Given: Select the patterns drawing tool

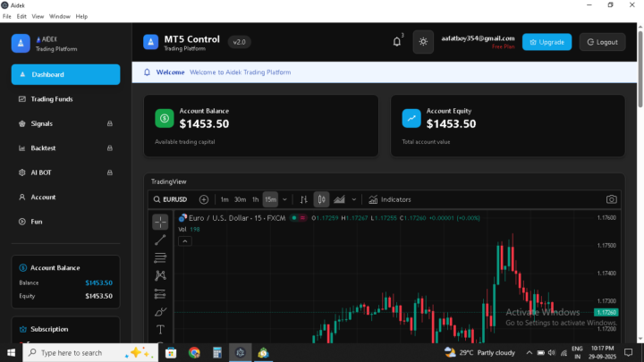Looking at the screenshot, I should coord(160,275).
